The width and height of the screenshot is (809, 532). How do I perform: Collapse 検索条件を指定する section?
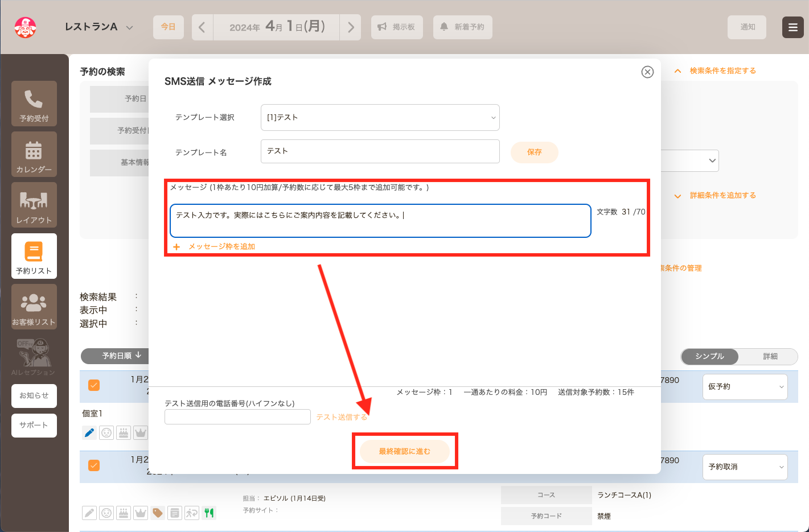point(716,71)
